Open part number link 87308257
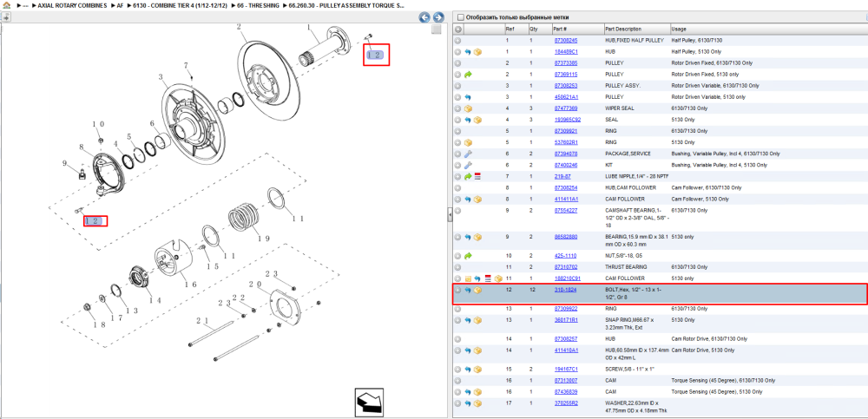 [x=566, y=338]
